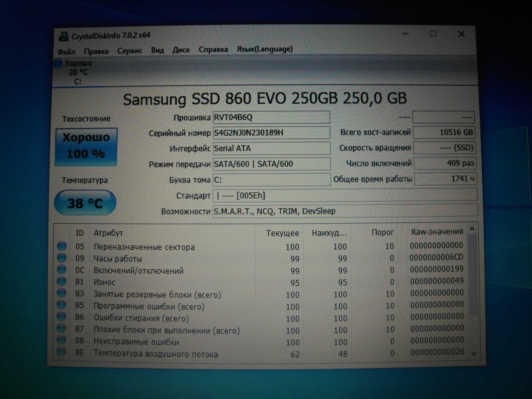Click the Порог column header
The image size is (532, 399).
[383, 232]
